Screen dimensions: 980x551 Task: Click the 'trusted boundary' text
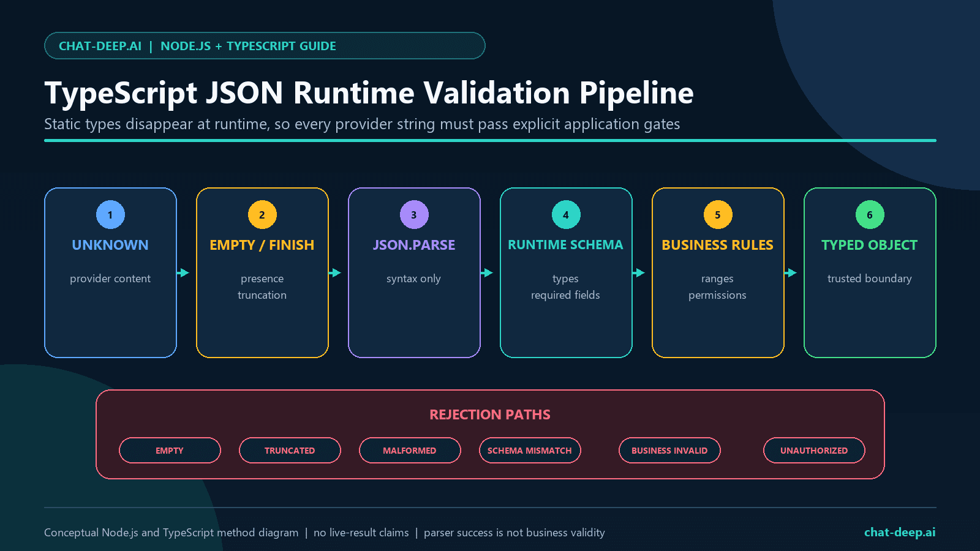[x=870, y=279]
